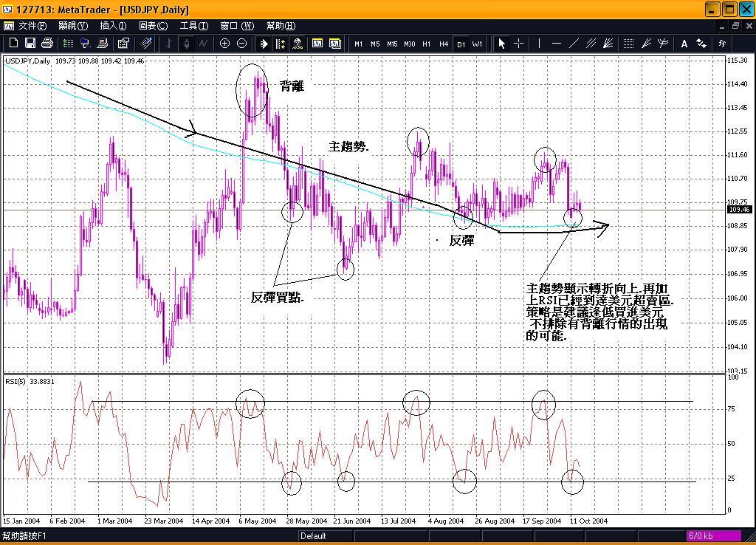Select the crosshair tool
Viewport: 756px width, 545px height.
pos(519,44)
